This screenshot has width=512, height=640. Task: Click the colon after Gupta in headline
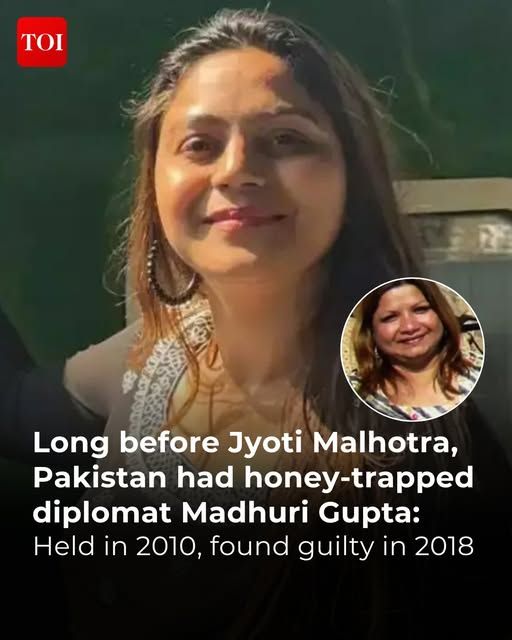point(415,516)
